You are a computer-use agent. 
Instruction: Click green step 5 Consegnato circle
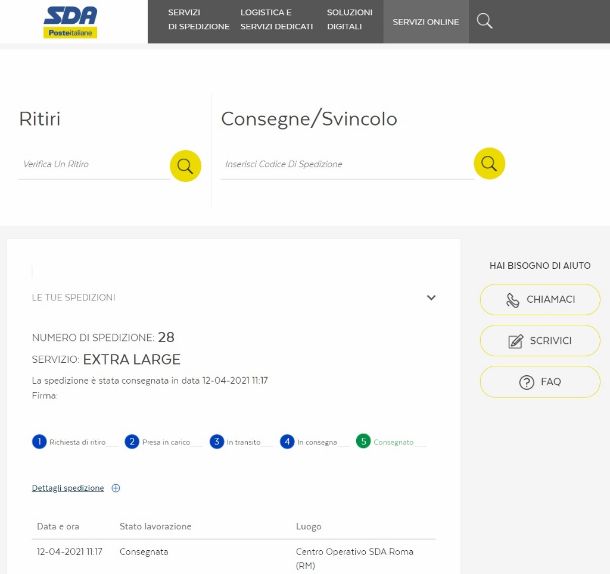(x=363, y=441)
